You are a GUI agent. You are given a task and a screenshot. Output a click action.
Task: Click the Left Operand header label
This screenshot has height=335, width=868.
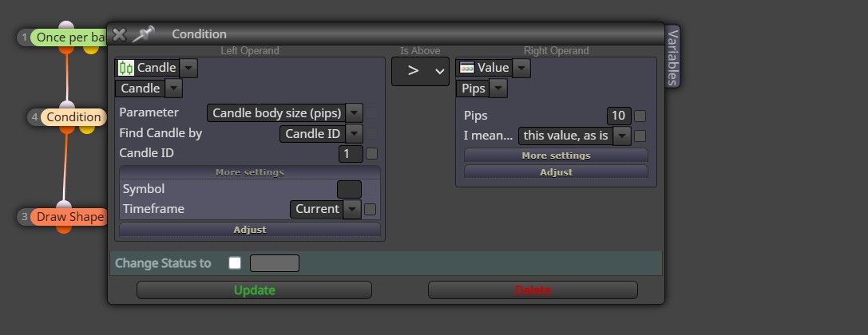(x=250, y=51)
